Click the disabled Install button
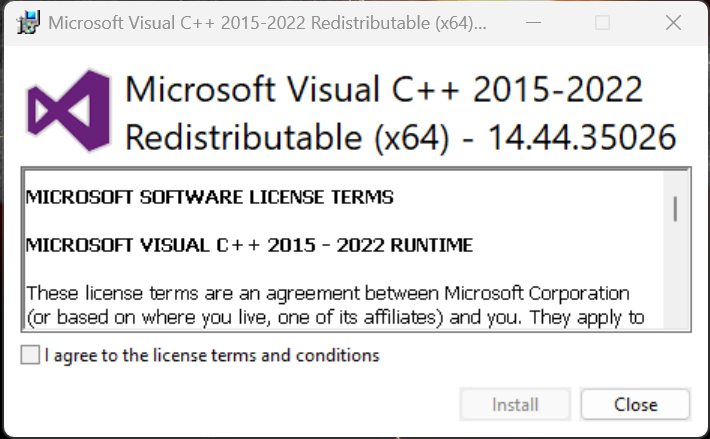710x439 pixels. tap(515, 404)
